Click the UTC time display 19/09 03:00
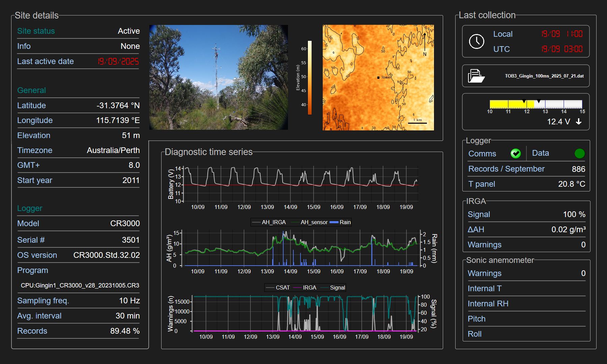Viewport: 607px width, 364px height. point(562,49)
